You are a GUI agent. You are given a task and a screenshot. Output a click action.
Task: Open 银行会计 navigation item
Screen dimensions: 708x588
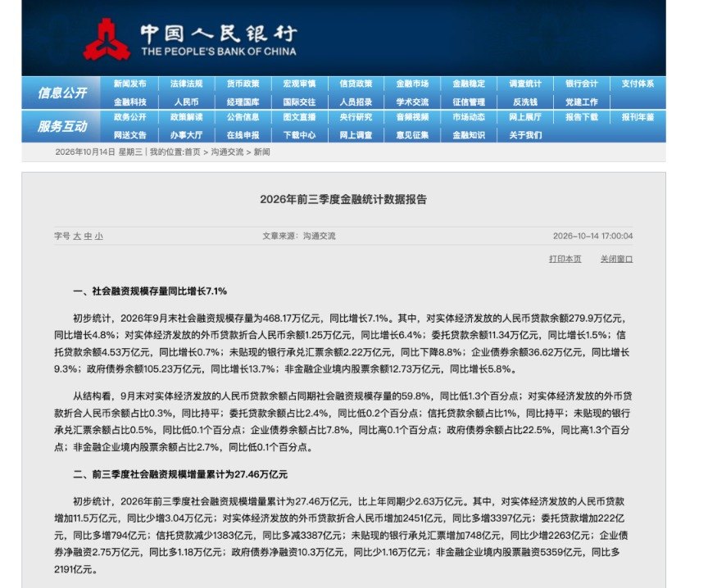tap(582, 84)
